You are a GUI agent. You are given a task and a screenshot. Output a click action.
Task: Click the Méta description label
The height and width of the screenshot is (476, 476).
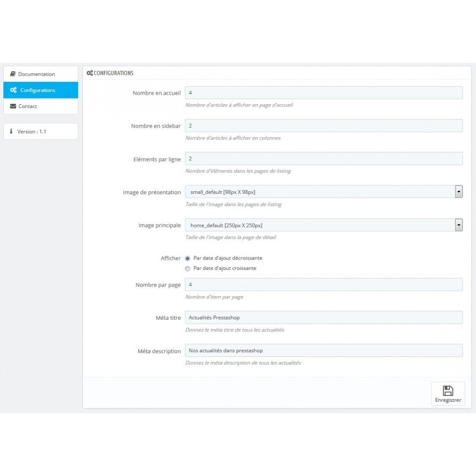(159, 351)
